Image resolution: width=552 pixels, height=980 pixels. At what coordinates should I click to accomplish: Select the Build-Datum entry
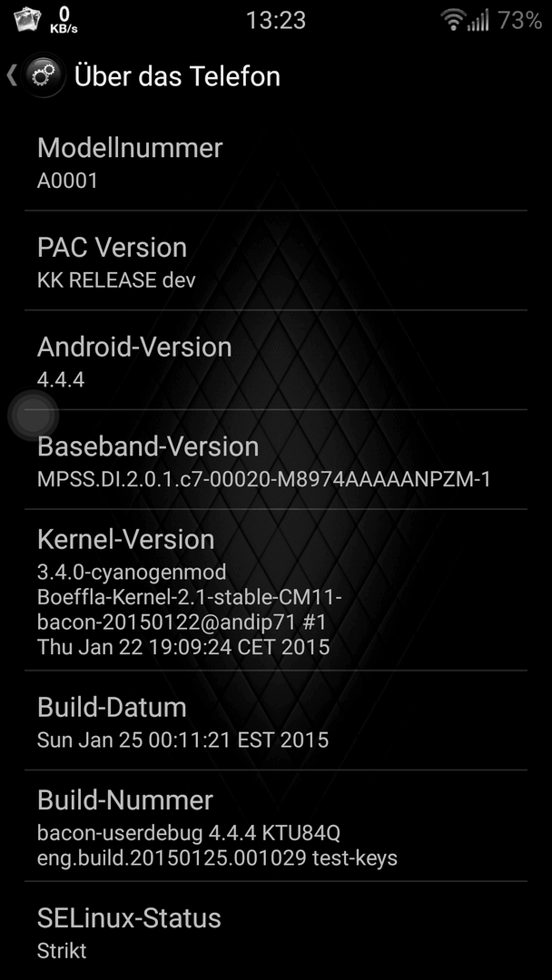click(x=276, y=720)
